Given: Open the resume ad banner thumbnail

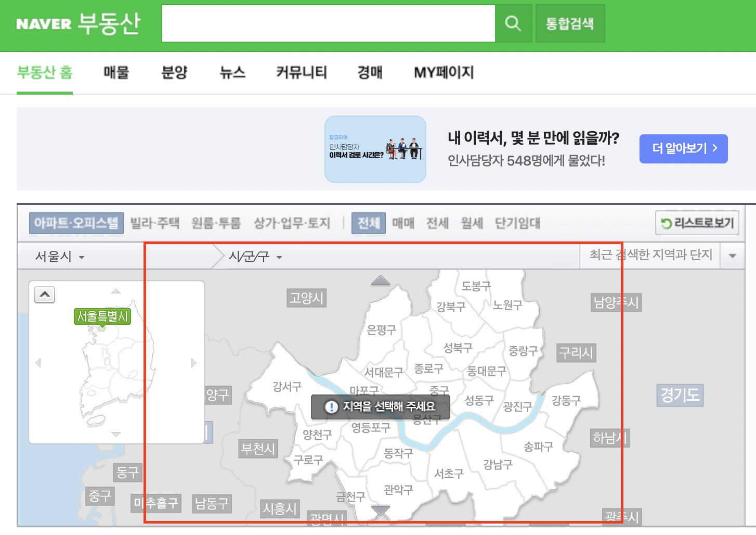Looking at the screenshot, I should point(375,149).
